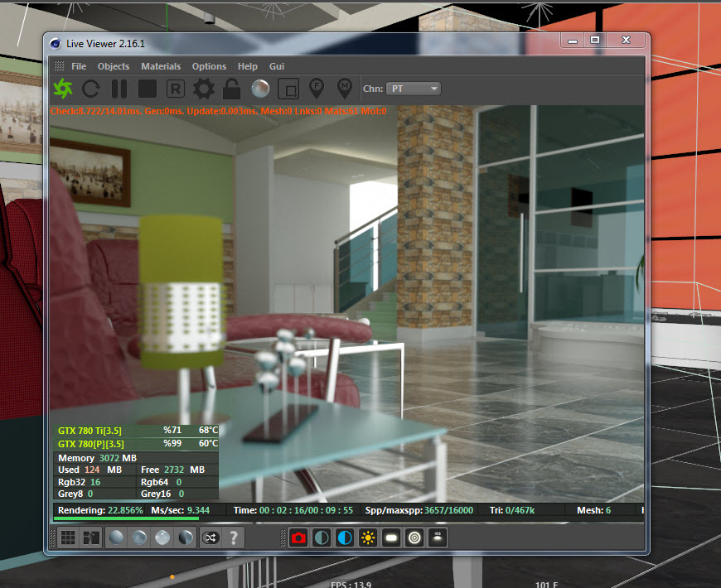Add targeted light, concentric circles icon
The width and height of the screenshot is (721, 588).
pyautogui.click(x=414, y=537)
